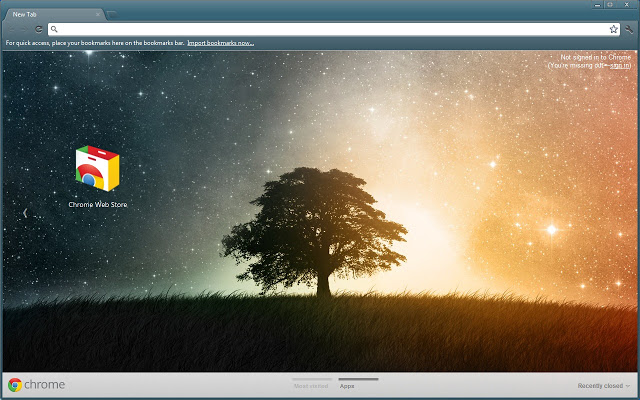640x400 pixels.
Task: Open the wrench settings menu
Action: (x=629, y=29)
